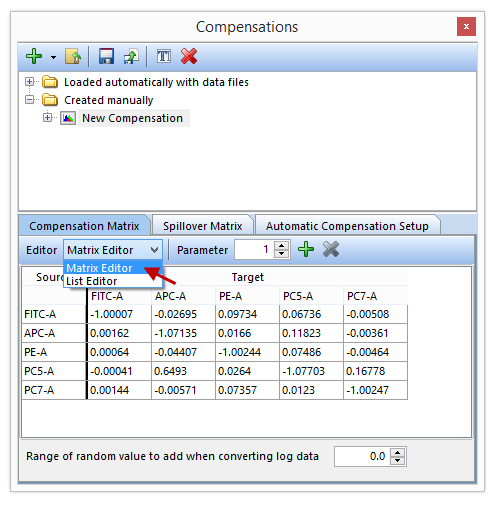Click the cell with value 0.07486

(311, 352)
